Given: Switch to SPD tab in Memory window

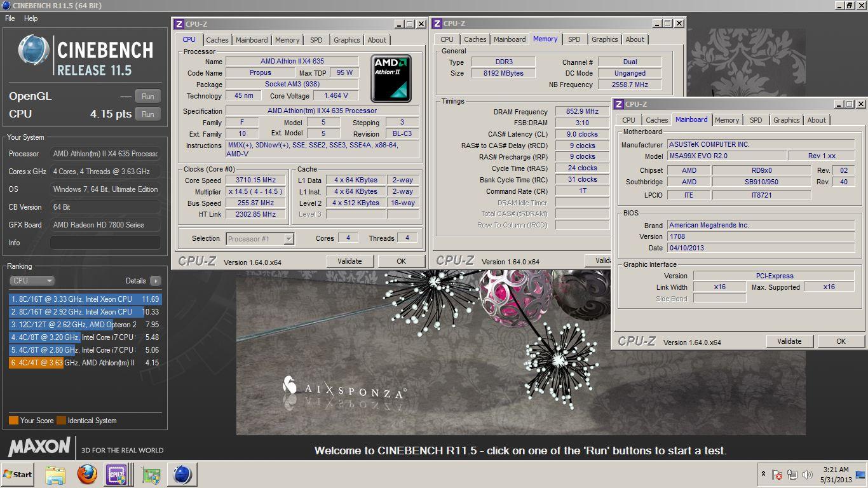Looking at the screenshot, I should (x=574, y=39).
